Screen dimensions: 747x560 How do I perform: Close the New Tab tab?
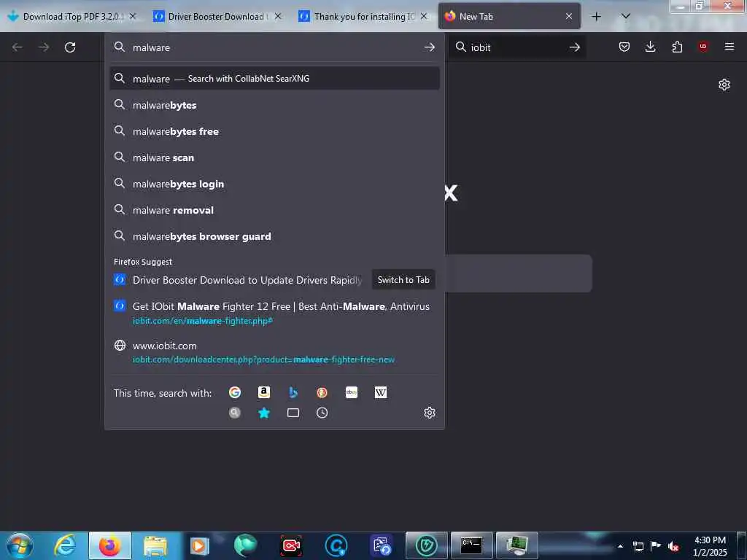coord(569,16)
